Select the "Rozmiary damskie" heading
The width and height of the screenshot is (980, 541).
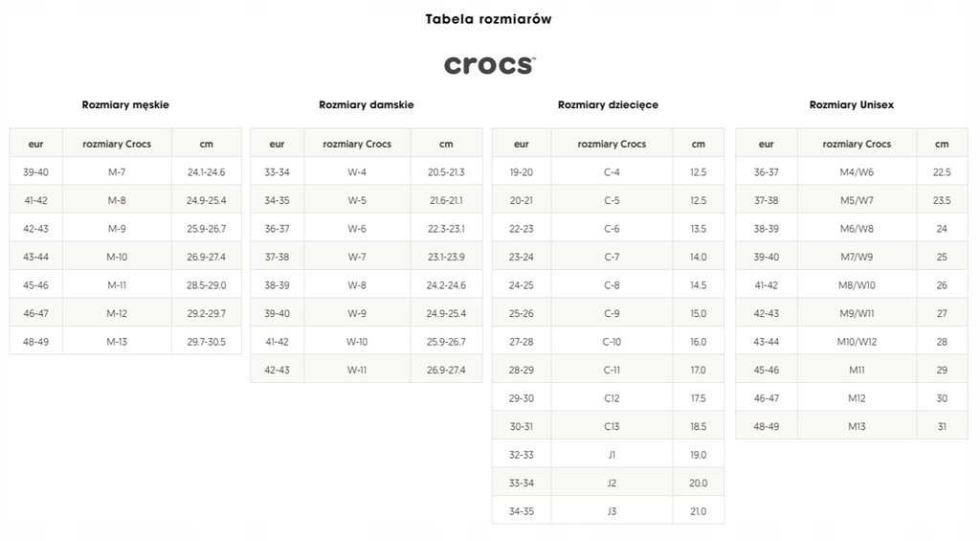click(x=367, y=104)
